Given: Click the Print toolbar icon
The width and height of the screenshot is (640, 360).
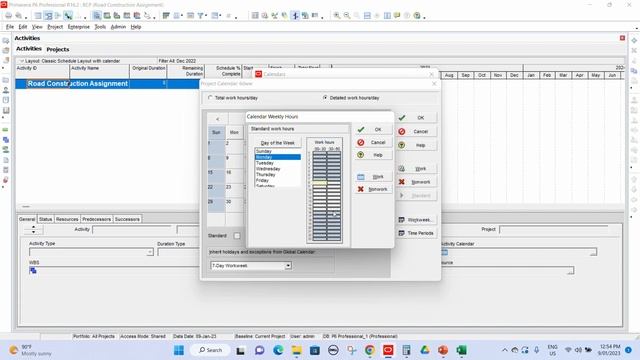Looking at the screenshot, I should 8,16.
